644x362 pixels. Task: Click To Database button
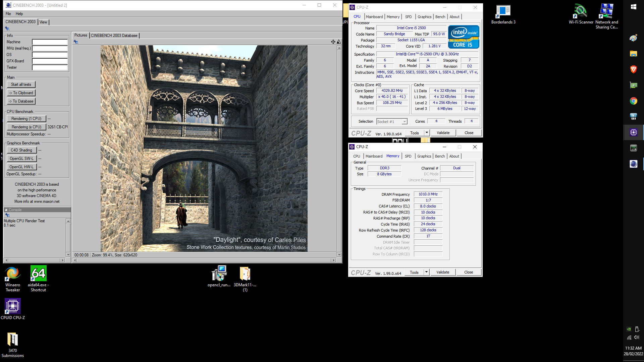(21, 101)
